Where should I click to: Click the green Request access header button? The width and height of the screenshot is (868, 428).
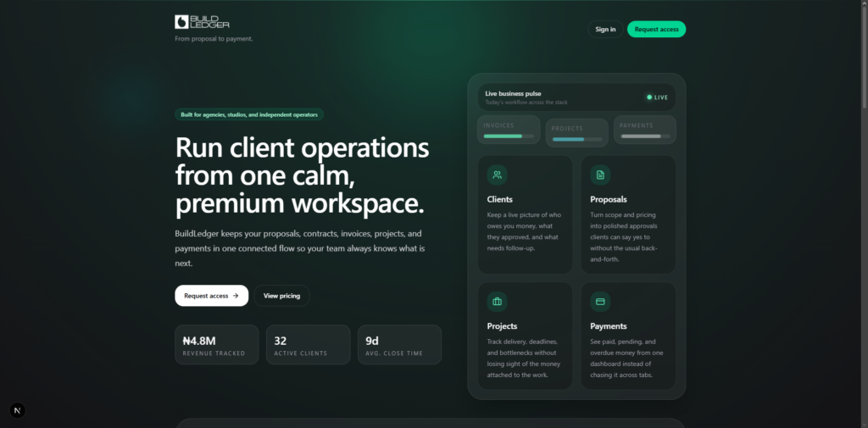657,30
